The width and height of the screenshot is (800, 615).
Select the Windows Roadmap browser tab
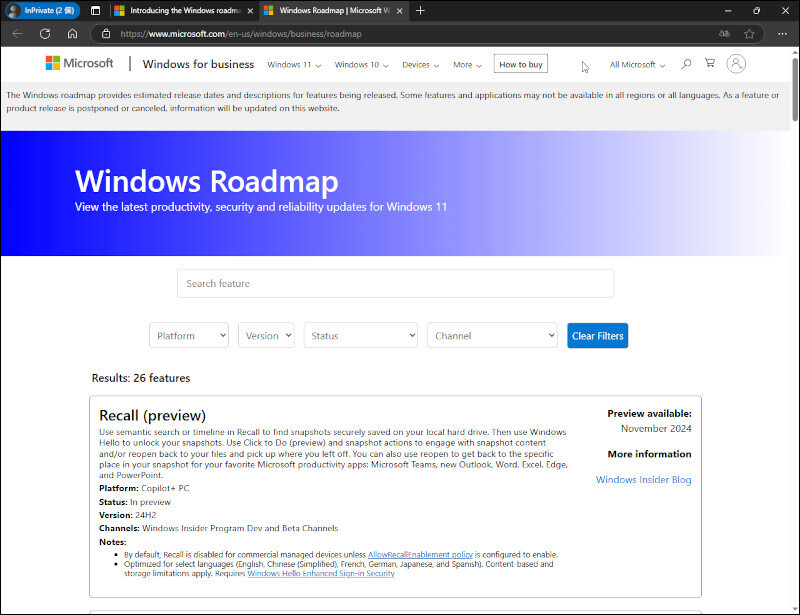point(334,11)
